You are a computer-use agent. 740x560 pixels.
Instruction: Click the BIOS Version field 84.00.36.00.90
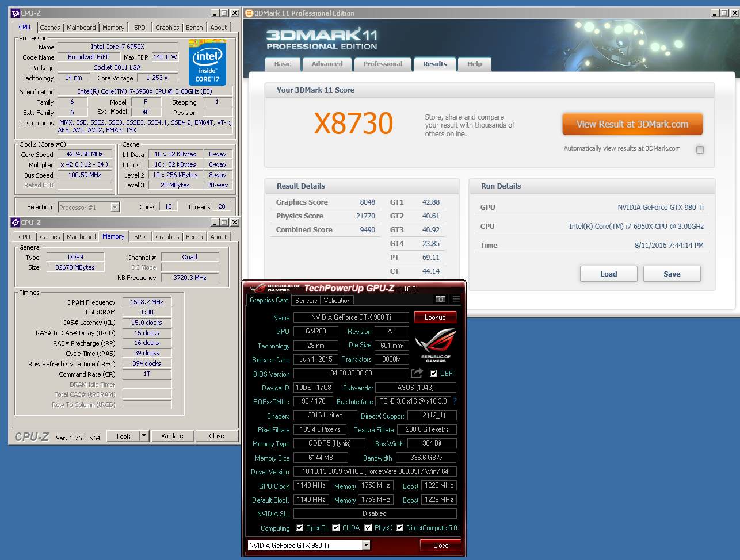tap(351, 373)
